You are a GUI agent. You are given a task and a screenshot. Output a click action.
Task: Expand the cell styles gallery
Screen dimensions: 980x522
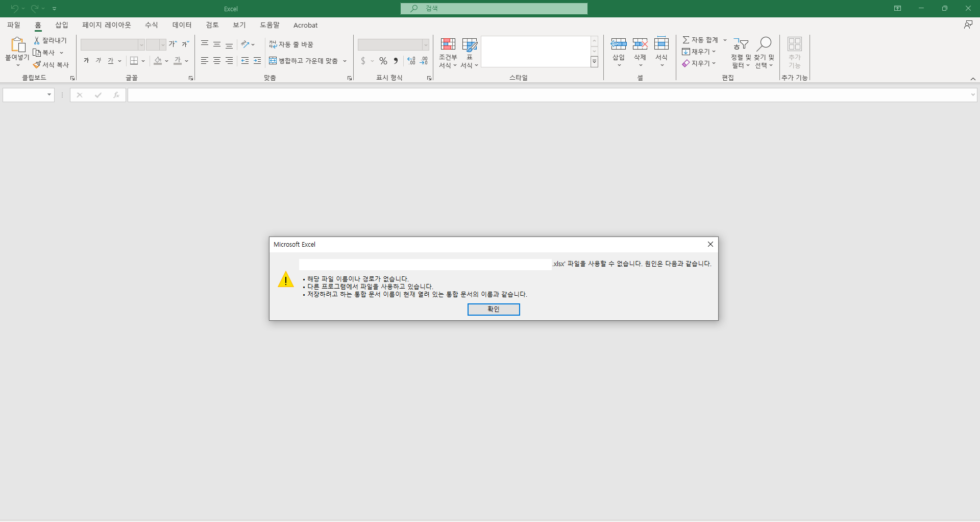pos(595,62)
